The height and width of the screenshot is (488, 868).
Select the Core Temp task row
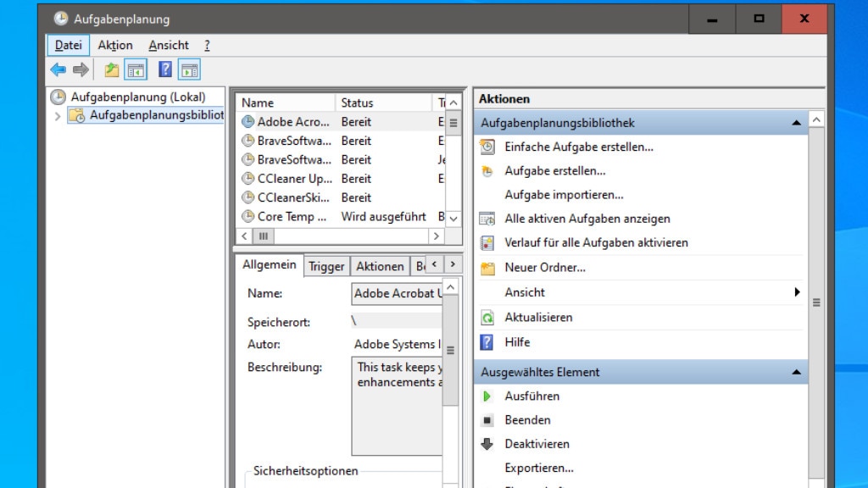[292, 217]
